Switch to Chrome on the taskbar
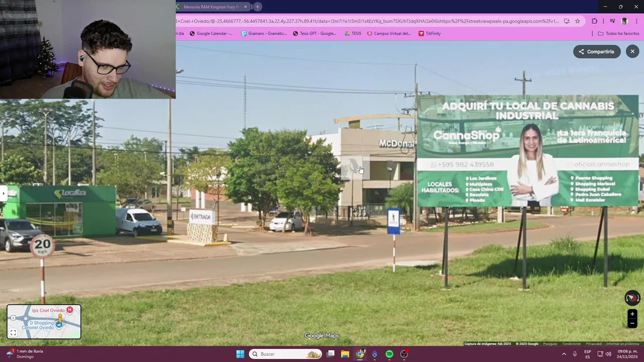This screenshot has height=362, width=644. point(360,354)
